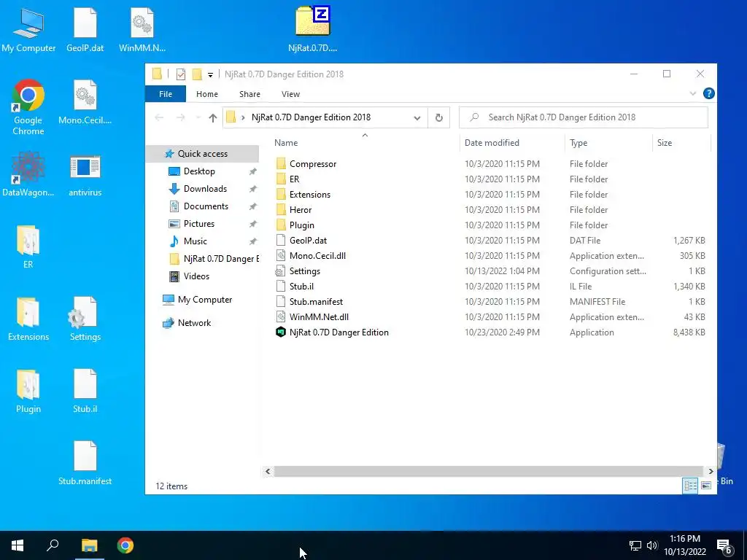Viewport: 747px width, 560px height.
Task: Switch to Details view via the status bar button
Action: [x=690, y=485]
